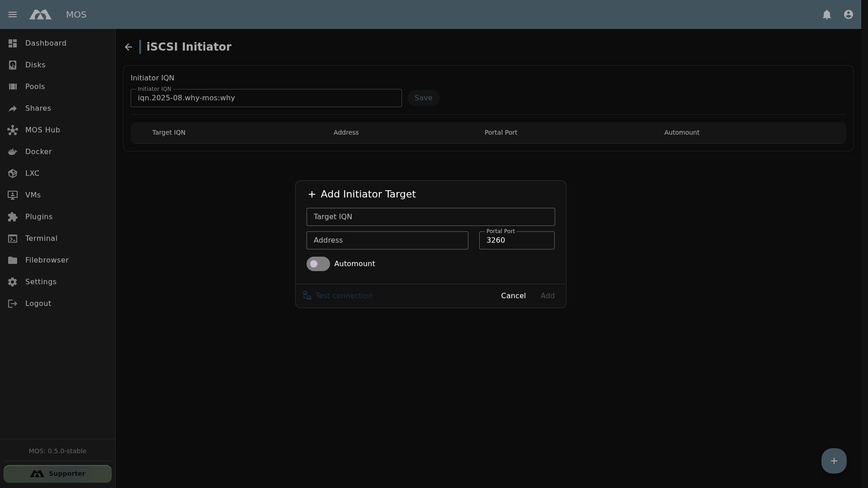Open Shares label
The height and width of the screenshot is (488, 868).
pyautogui.click(x=38, y=108)
